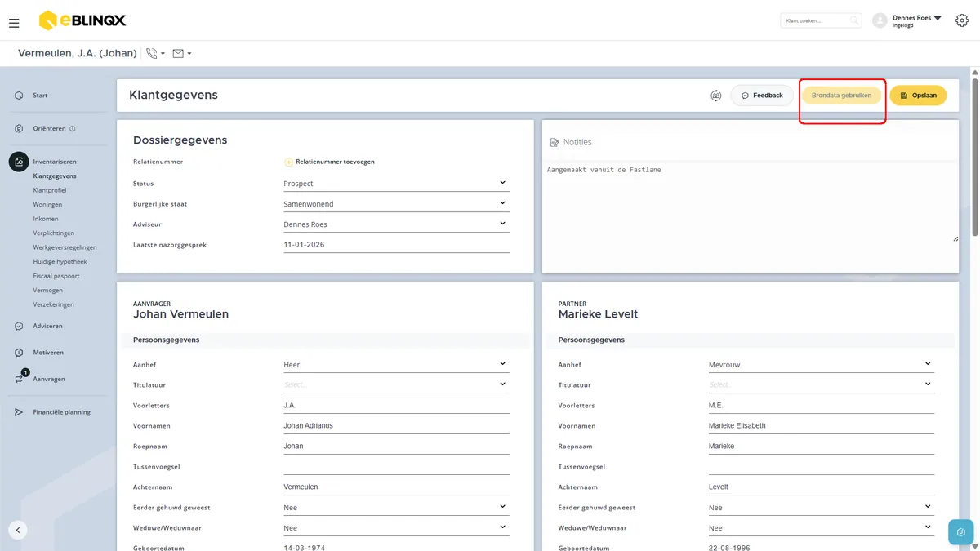Open Verplichtingen in the sidebar
Viewport: 980px width, 551px height.
(x=54, y=233)
